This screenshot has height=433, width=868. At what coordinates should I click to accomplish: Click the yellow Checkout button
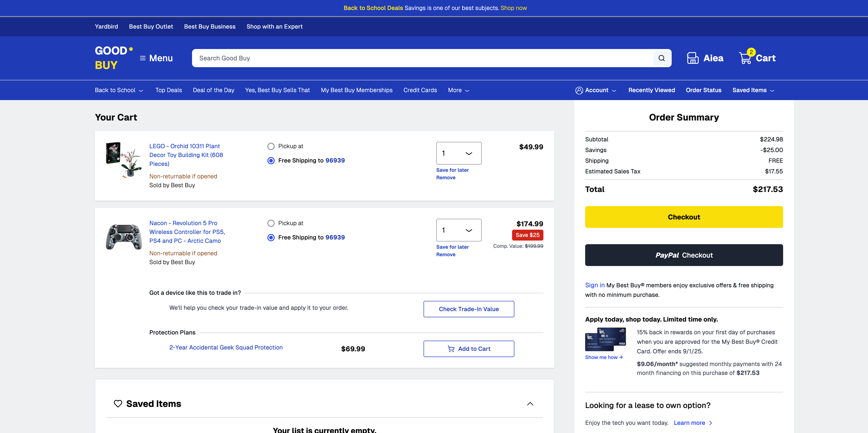click(684, 217)
